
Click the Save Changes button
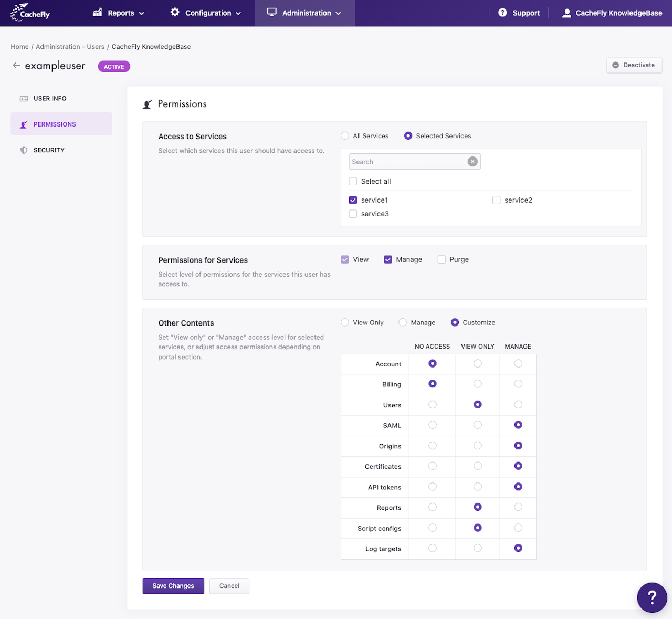[x=173, y=586]
